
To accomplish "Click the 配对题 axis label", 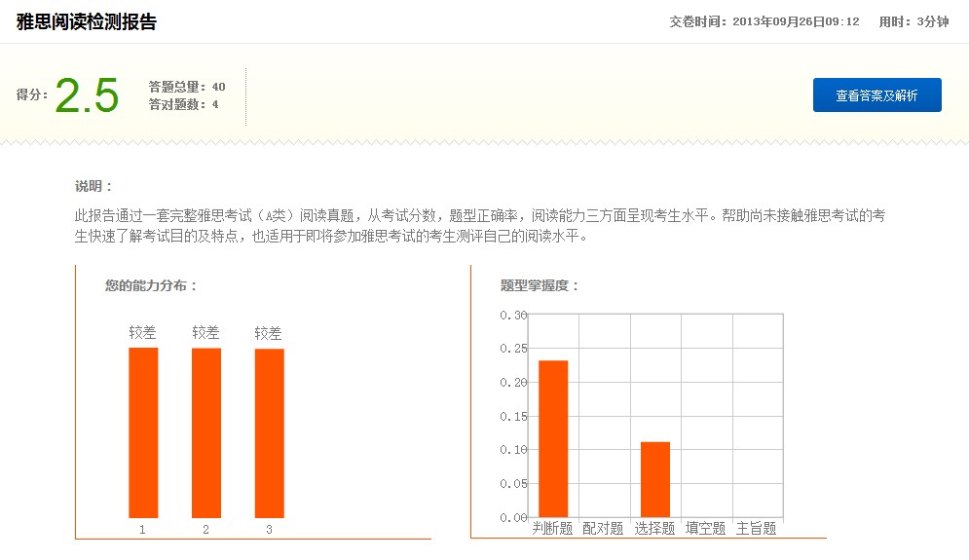I will click(603, 529).
